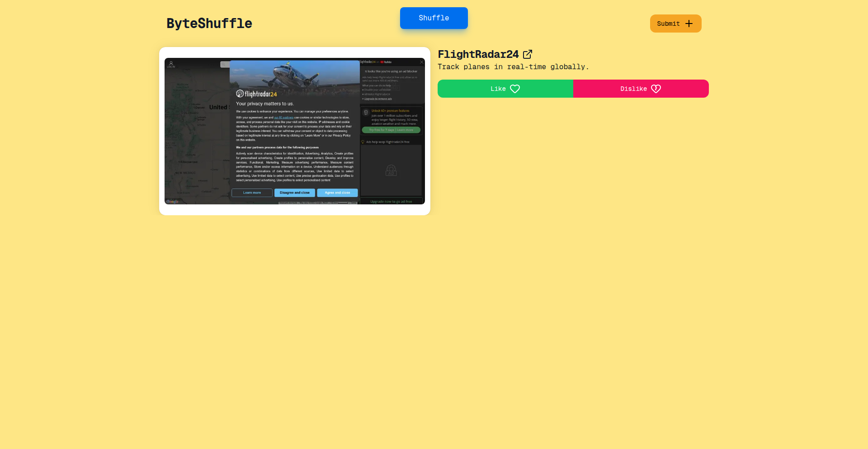Image resolution: width=868 pixels, height=449 pixels.
Task: Dismiss the ad blocker panel with its X
Action: (422, 62)
